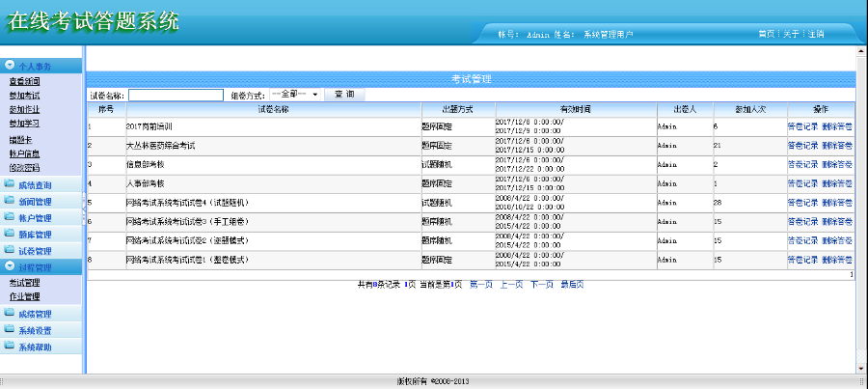Go to 最后页 in pagination
The width and height of the screenshot is (868, 389).
(x=572, y=285)
